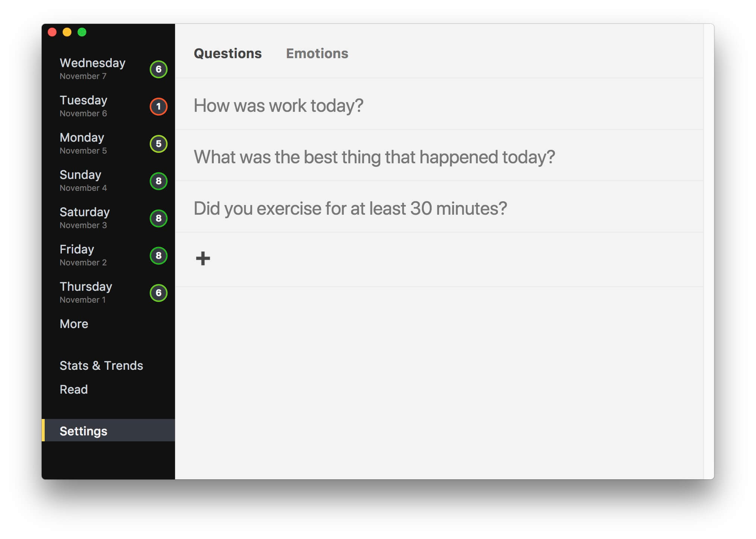This screenshot has height=539, width=756.
Task: Open the Read section
Action: point(74,390)
